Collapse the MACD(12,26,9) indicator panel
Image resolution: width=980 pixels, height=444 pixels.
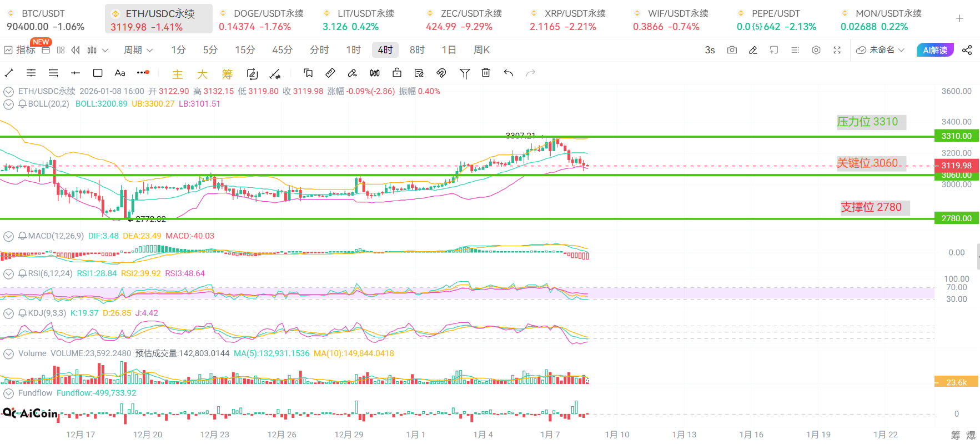[x=8, y=236]
